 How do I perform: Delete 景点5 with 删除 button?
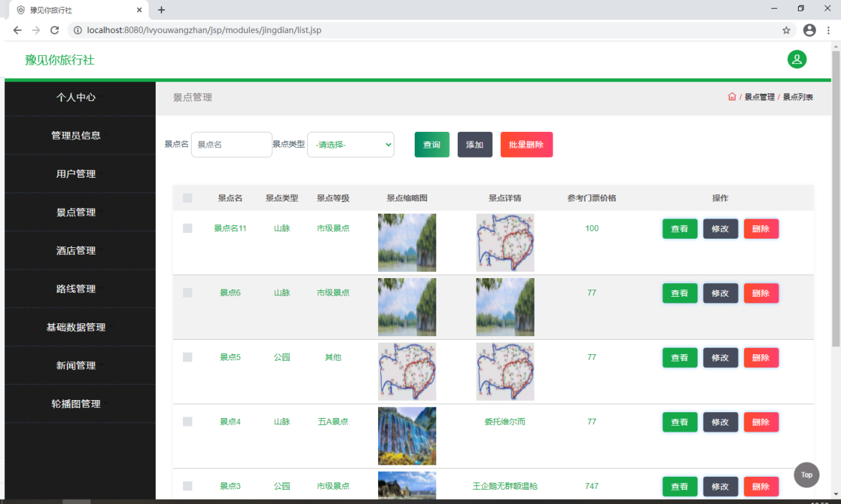pyautogui.click(x=761, y=358)
